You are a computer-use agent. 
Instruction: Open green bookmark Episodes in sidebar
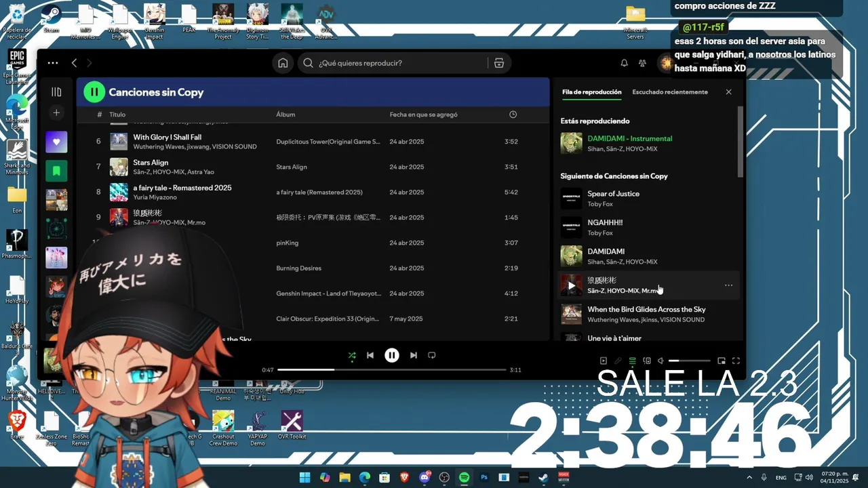(56, 171)
